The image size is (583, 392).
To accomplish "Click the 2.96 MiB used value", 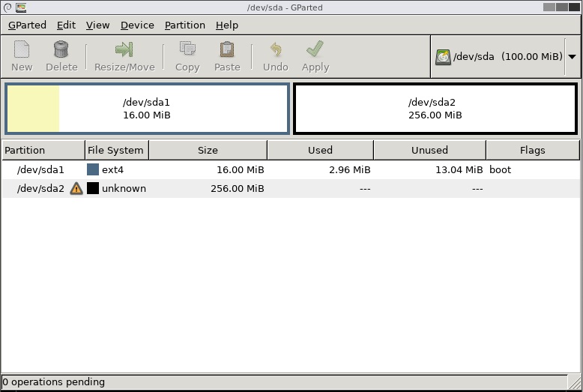I will point(350,170).
